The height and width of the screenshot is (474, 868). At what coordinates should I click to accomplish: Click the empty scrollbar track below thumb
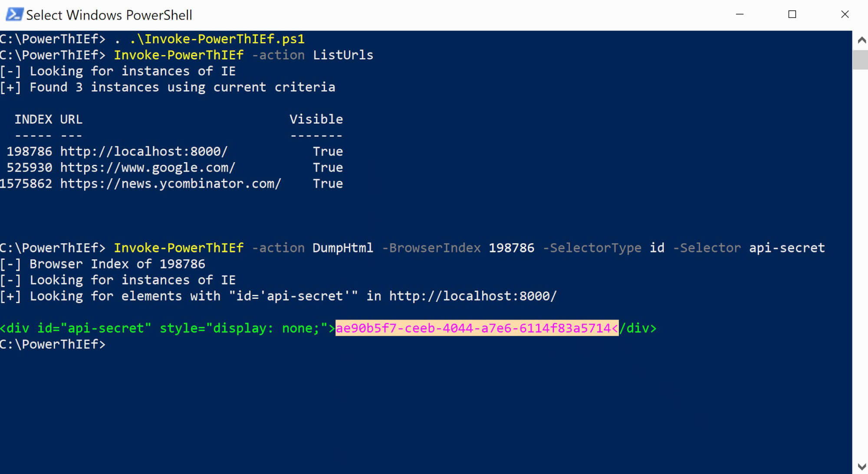coord(861,260)
